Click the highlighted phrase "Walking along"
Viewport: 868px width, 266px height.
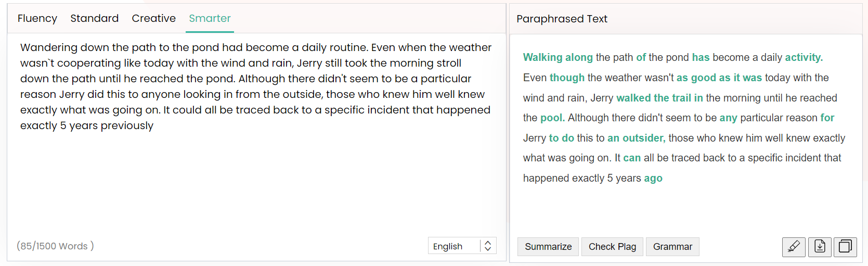tap(558, 57)
